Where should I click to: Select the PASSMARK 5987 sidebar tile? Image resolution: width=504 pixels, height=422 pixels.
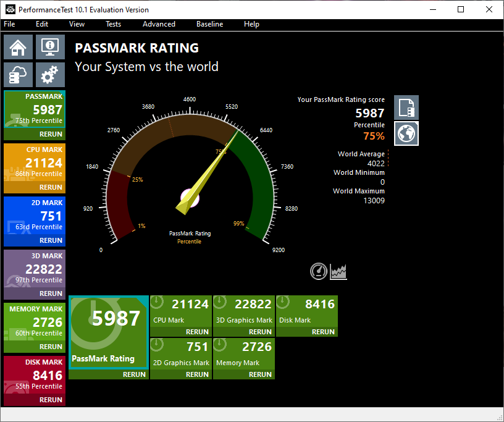(35, 109)
